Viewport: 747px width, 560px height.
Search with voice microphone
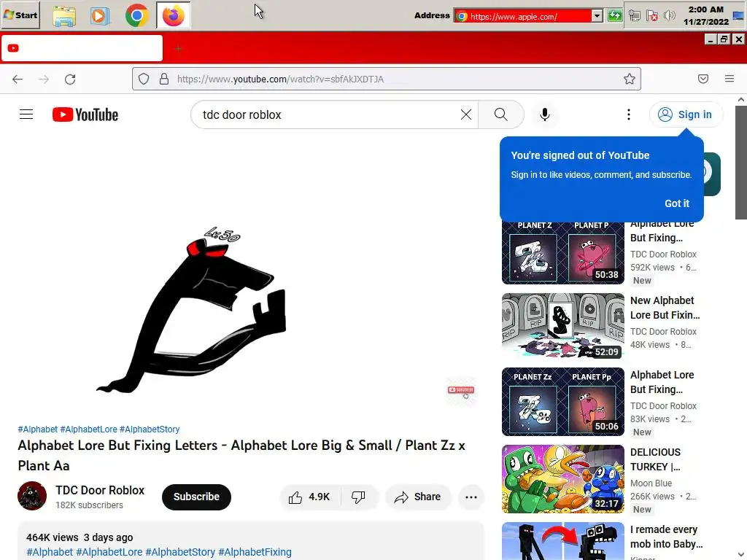545,114
